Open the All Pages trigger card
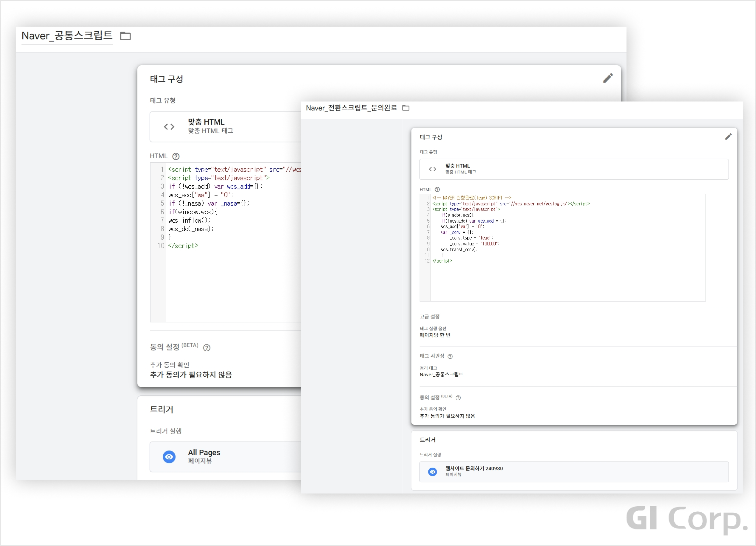 pos(225,457)
